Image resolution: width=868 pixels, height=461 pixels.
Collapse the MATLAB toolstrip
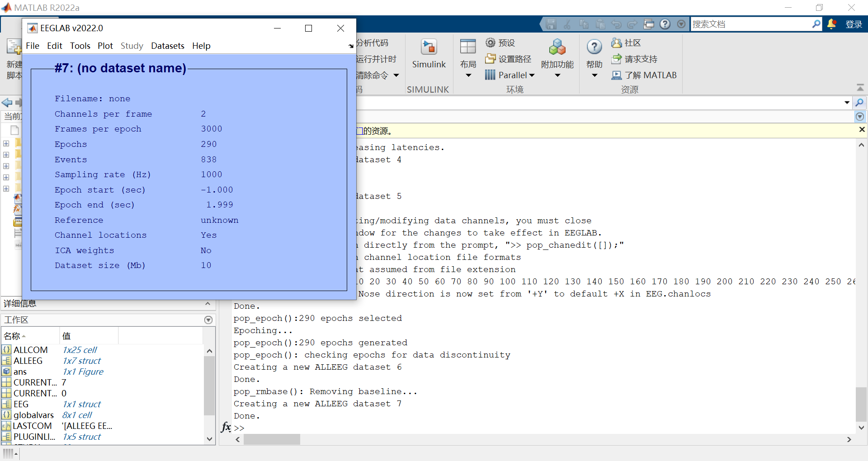point(860,87)
